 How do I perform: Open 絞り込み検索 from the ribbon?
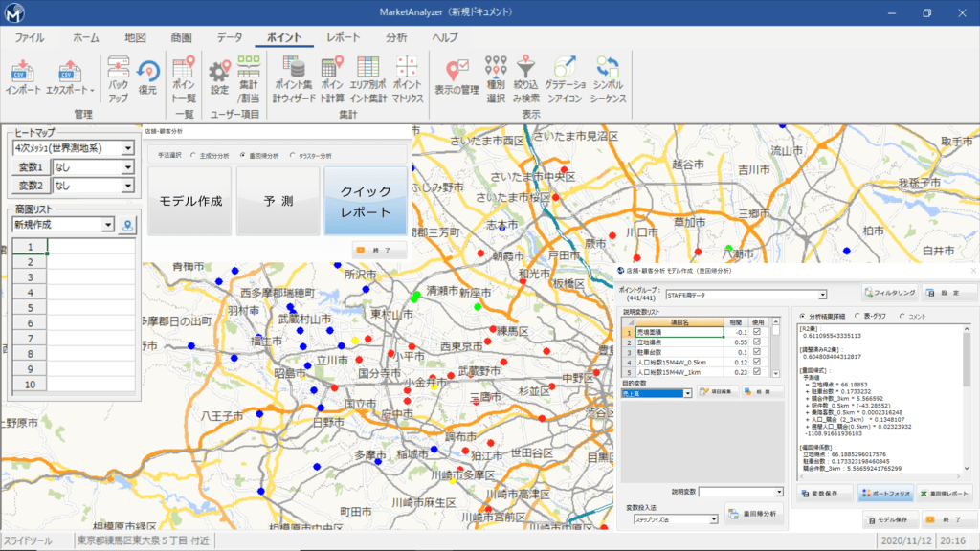tap(524, 77)
